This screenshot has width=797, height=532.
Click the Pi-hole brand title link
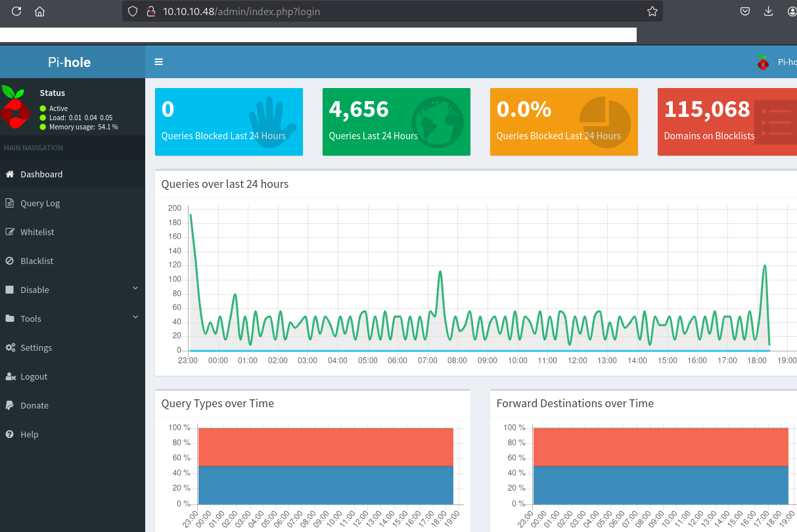(x=70, y=62)
